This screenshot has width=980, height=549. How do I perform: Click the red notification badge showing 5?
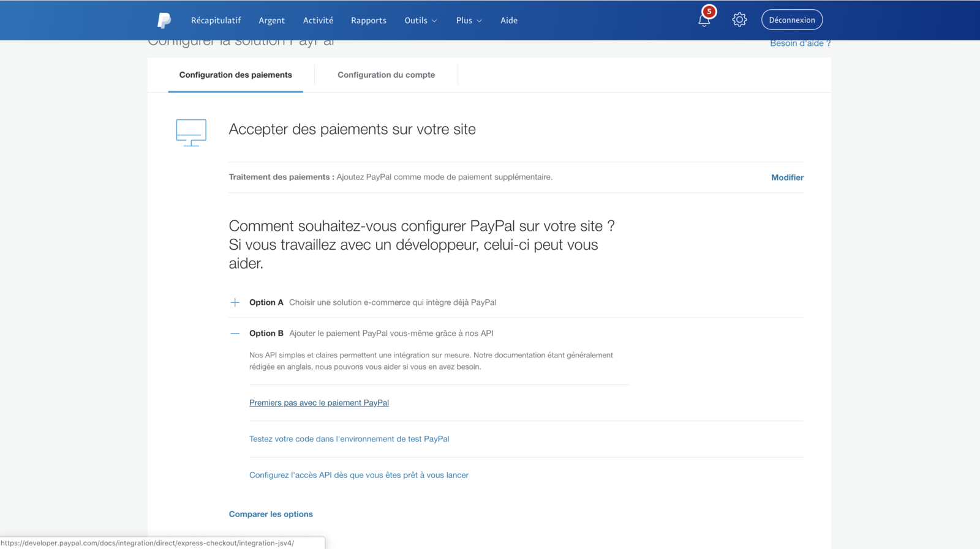pos(709,12)
